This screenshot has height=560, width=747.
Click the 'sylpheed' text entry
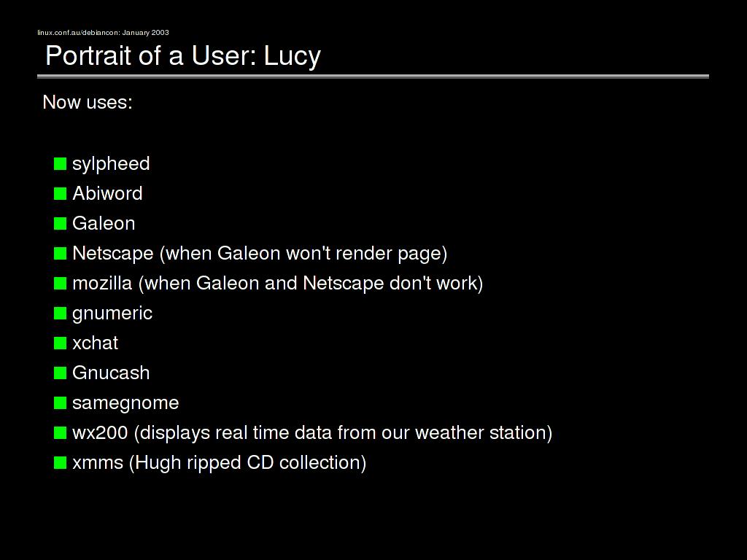[x=111, y=163]
